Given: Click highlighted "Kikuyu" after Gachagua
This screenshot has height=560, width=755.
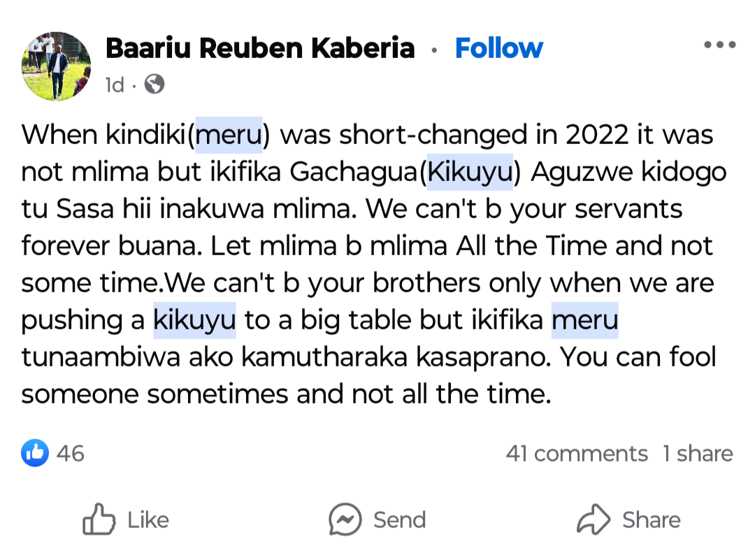Looking at the screenshot, I should tap(470, 171).
